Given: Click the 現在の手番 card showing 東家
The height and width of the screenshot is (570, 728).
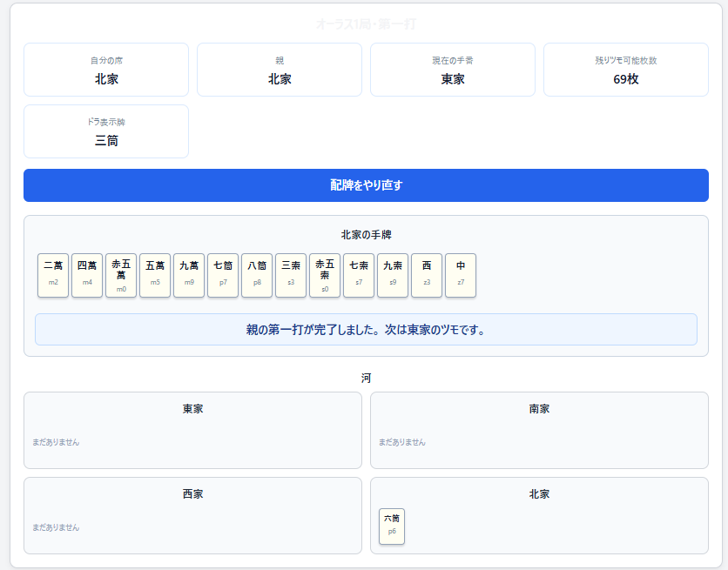Looking at the screenshot, I should coord(453,70).
